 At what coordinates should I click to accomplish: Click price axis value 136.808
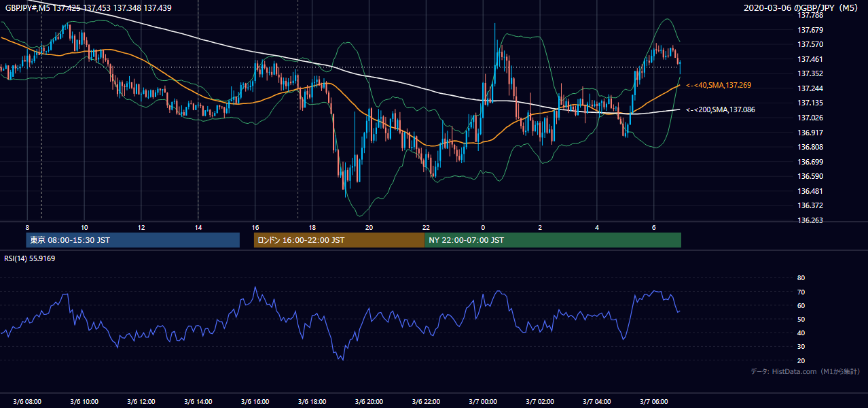click(810, 147)
